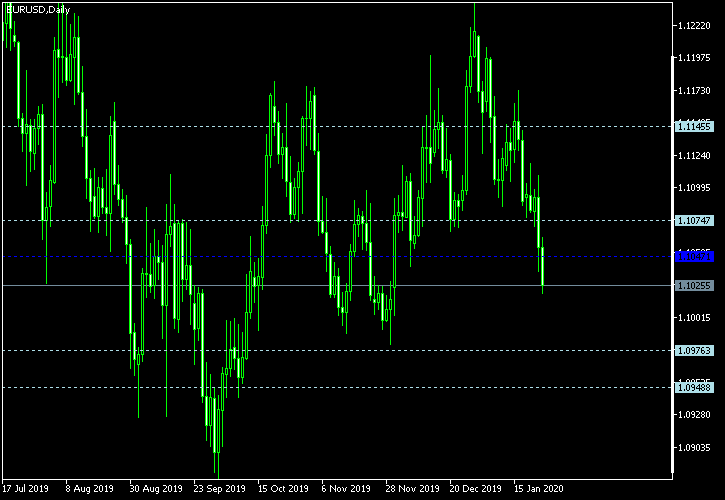
Task: Click the 23 Sep 2019 date label
Action: pos(220,488)
